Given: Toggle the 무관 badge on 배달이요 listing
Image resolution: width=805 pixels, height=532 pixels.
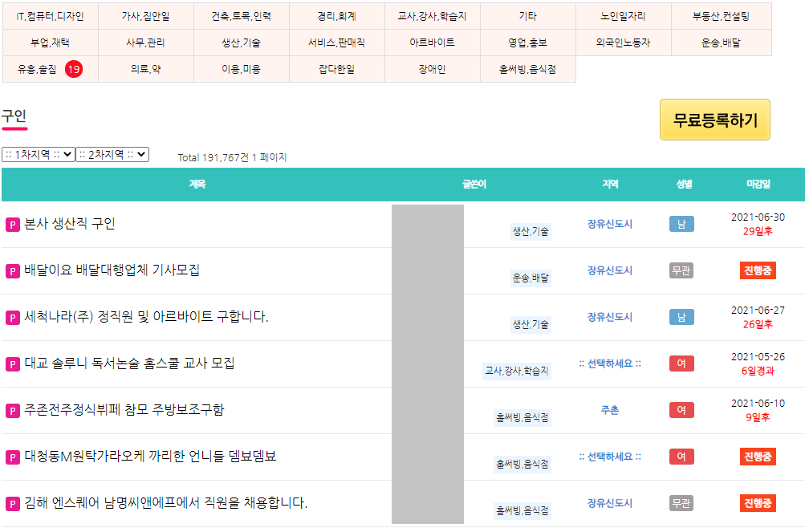Looking at the screenshot, I should coord(681,270).
